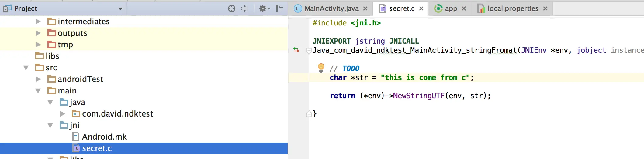Click the androidTest folder label
This screenshot has width=644, height=159.
(x=81, y=79)
